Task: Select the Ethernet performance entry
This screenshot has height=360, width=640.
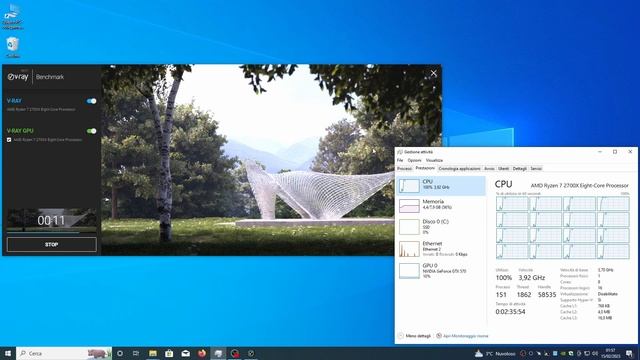Action: tap(441, 249)
